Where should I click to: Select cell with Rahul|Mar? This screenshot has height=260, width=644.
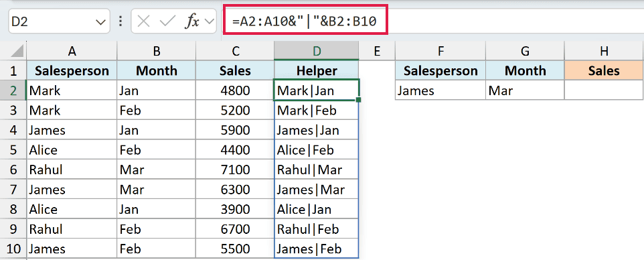pyautogui.click(x=317, y=170)
